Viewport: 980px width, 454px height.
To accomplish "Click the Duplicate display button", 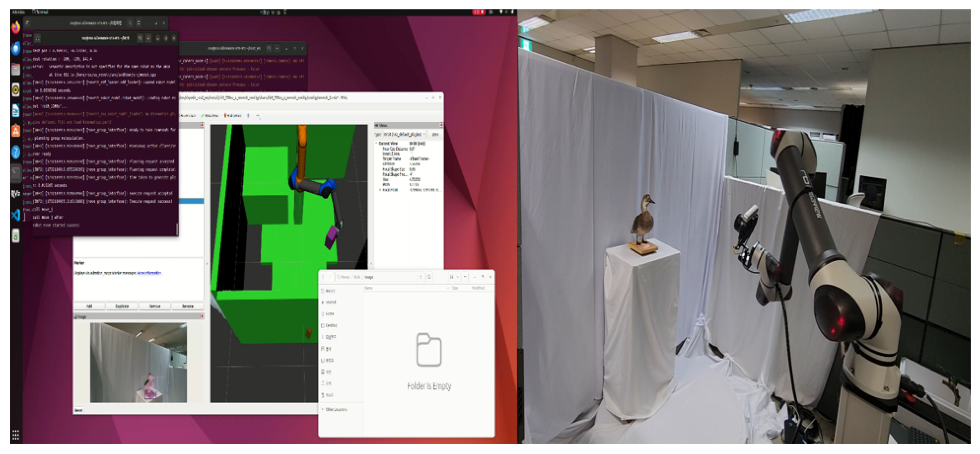I will tap(122, 306).
